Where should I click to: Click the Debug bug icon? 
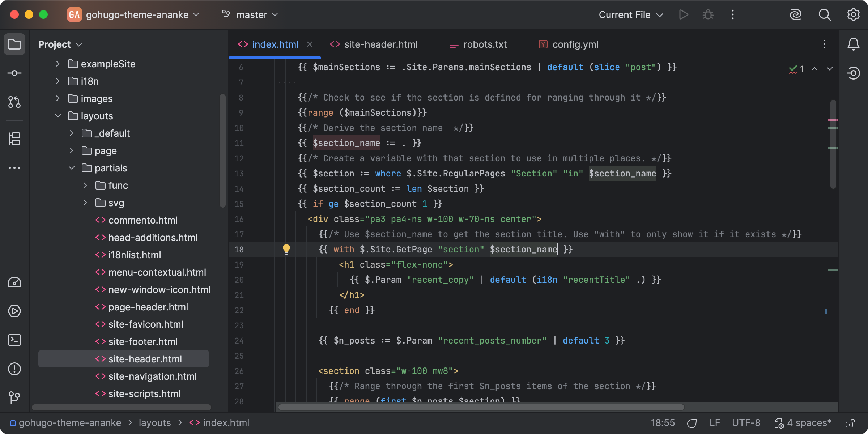pos(708,14)
